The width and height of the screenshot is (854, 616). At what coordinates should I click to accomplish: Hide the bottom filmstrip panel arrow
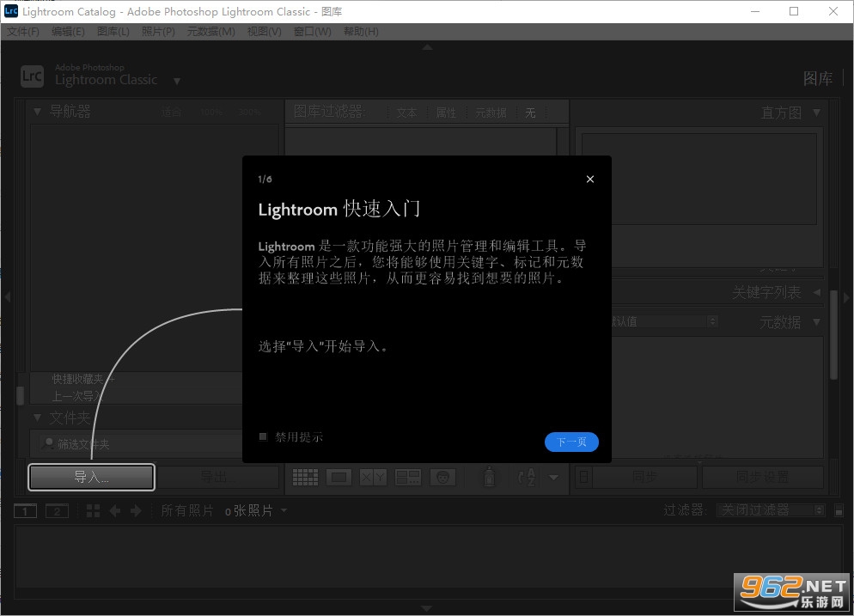[x=427, y=607]
